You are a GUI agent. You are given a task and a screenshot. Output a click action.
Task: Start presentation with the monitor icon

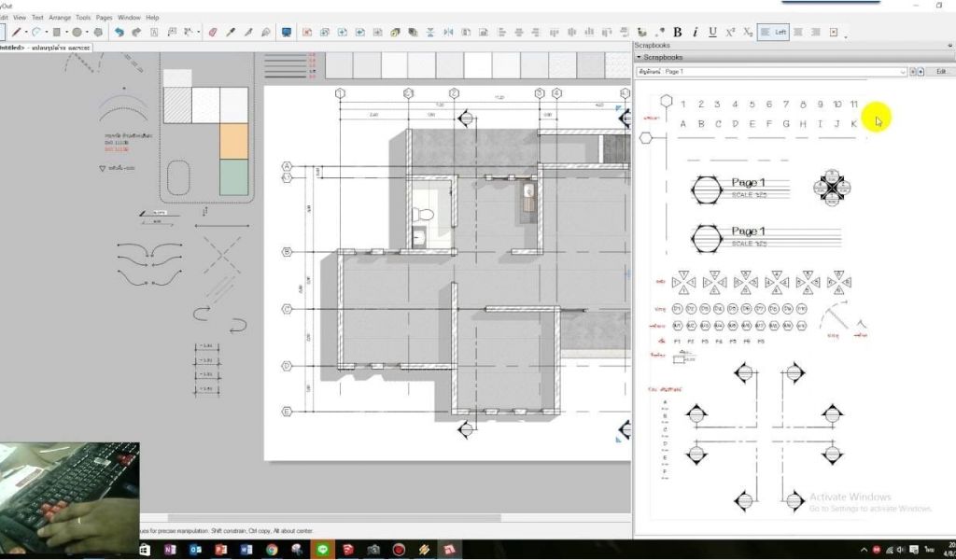tap(286, 32)
